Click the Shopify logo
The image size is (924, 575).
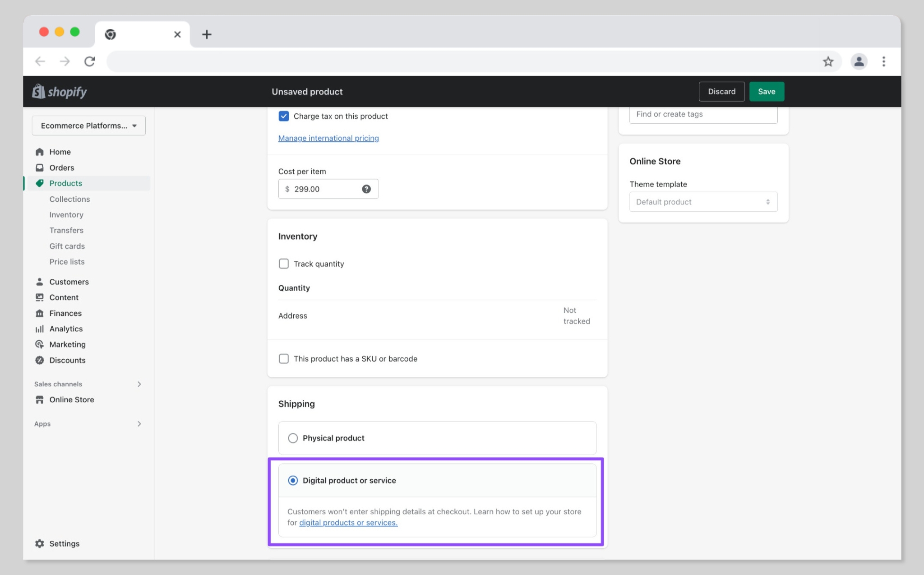pos(59,91)
